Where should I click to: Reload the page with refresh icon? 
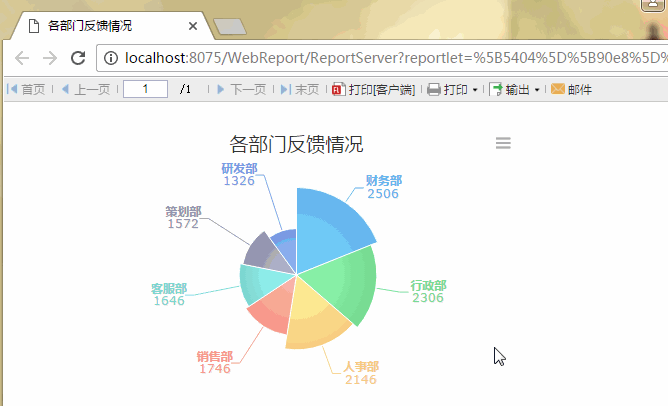tap(78, 58)
